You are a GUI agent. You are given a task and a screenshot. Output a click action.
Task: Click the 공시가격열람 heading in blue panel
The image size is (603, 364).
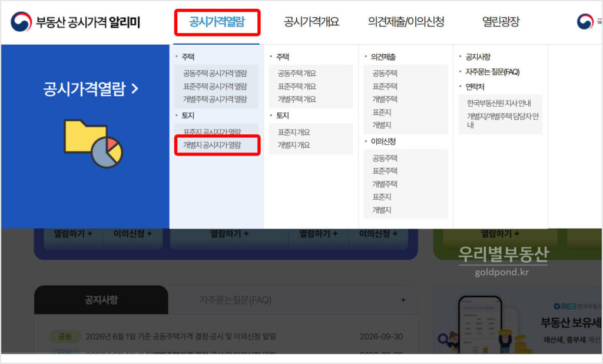[84, 89]
